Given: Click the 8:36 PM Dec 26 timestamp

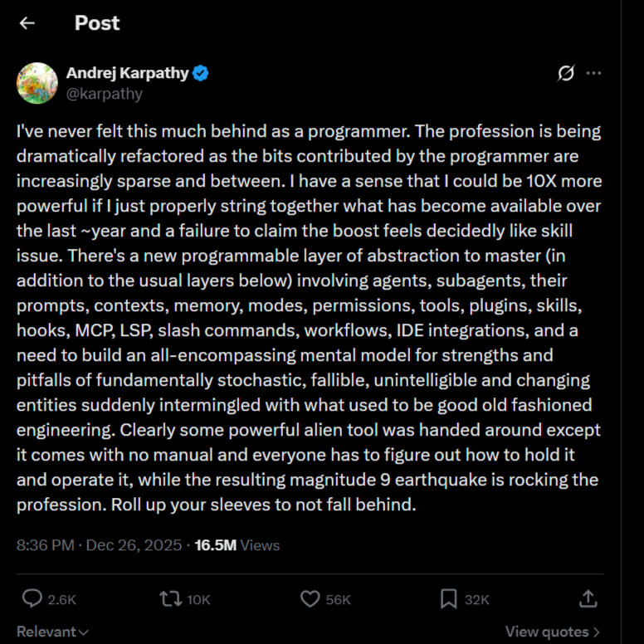Looking at the screenshot, I should (99, 545).
